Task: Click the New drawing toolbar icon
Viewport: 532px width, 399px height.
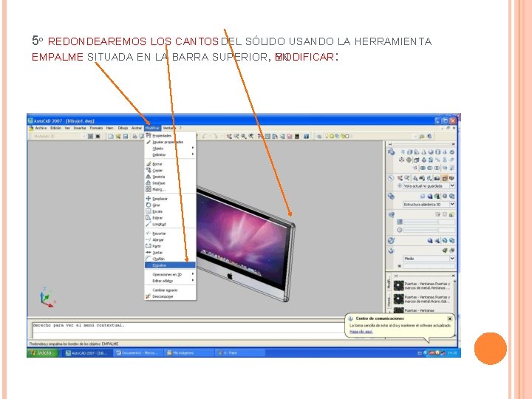Action: (111, 136)
